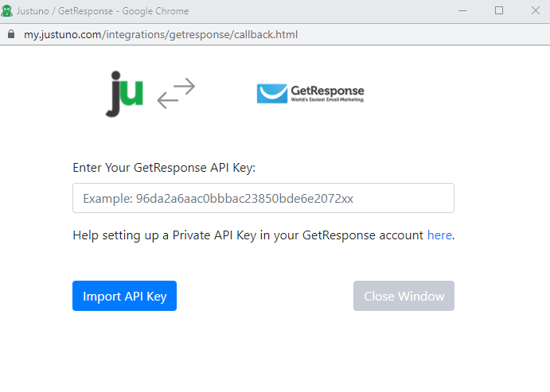This screenshot has width=550, height=392.
Task: Click the Justuno 'ju' logo
Action: (x=124, y=94)
